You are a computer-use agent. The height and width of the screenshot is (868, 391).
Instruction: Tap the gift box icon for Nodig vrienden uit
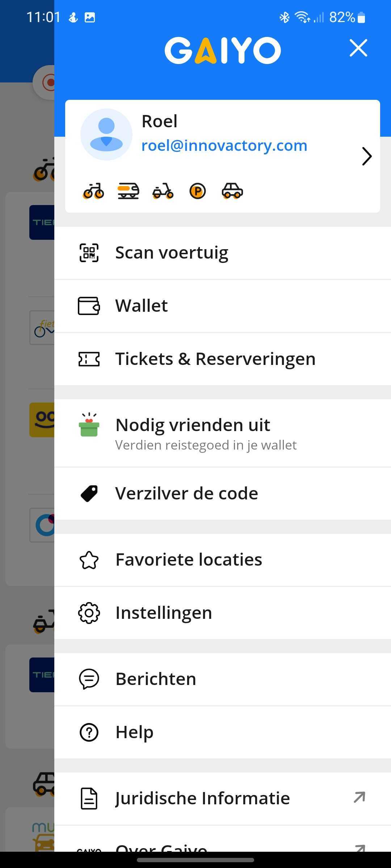click(x=89, y=425)
